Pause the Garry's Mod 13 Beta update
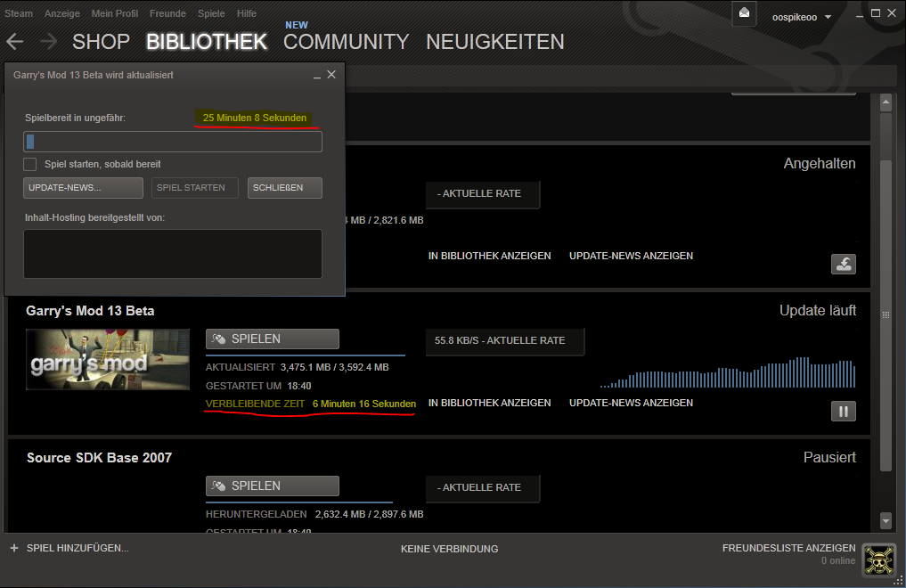The width and height of the screenshot is (906, 588). (843, 411)
